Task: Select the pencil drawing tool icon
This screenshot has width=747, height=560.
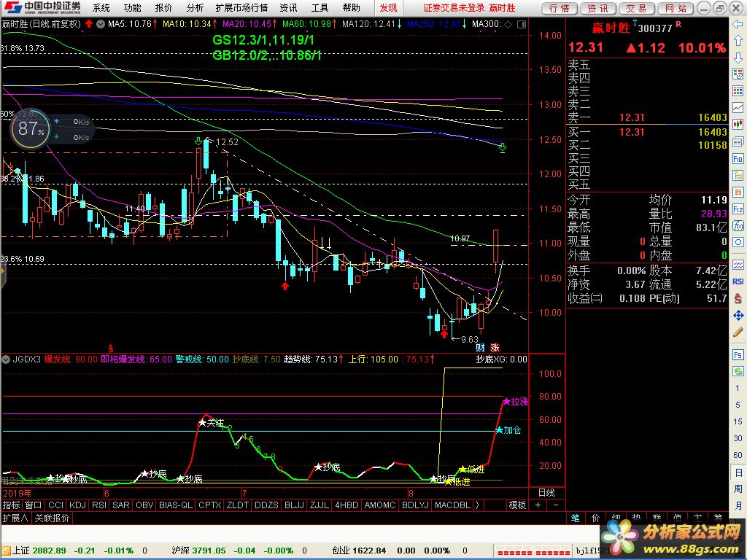Action: (738, 332)
